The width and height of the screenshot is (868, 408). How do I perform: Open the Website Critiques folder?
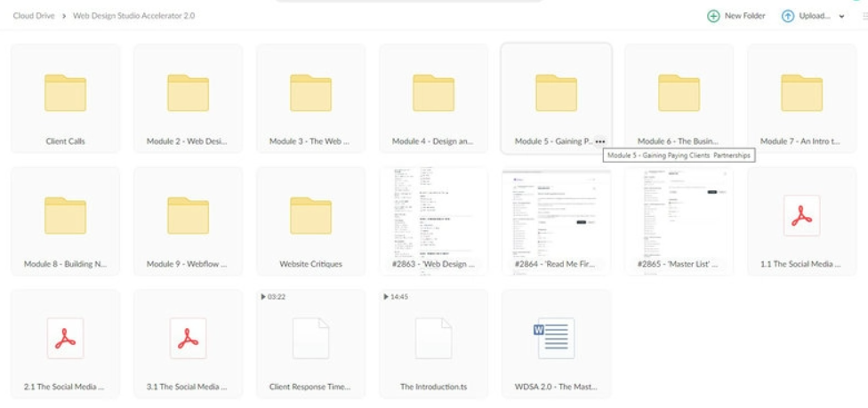tap(310, 220)
